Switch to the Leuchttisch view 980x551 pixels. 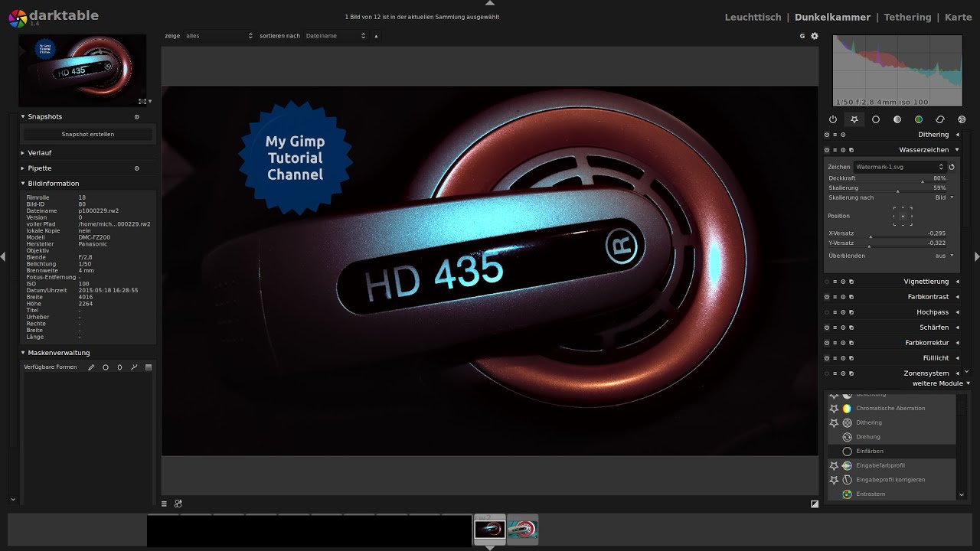point(753,17)
